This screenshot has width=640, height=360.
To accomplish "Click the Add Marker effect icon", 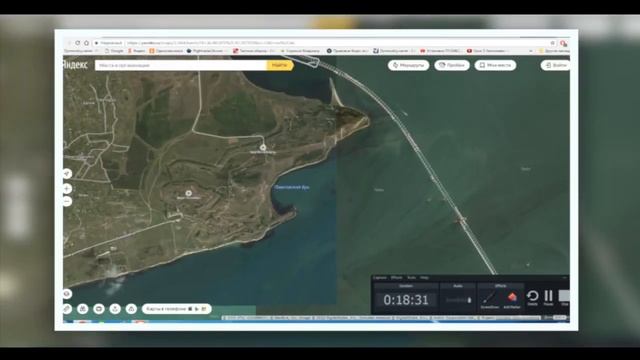I will pos(512,300).
